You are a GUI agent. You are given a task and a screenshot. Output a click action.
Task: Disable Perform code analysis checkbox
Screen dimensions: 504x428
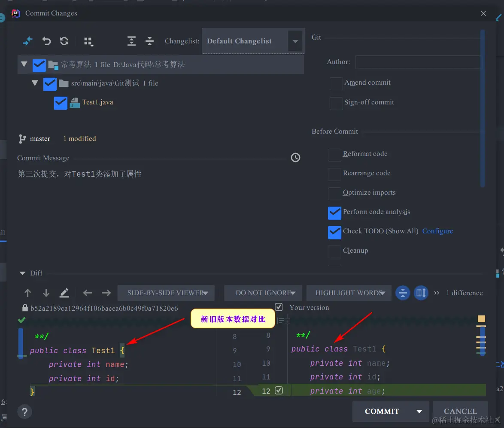click(x=334, y=213)
